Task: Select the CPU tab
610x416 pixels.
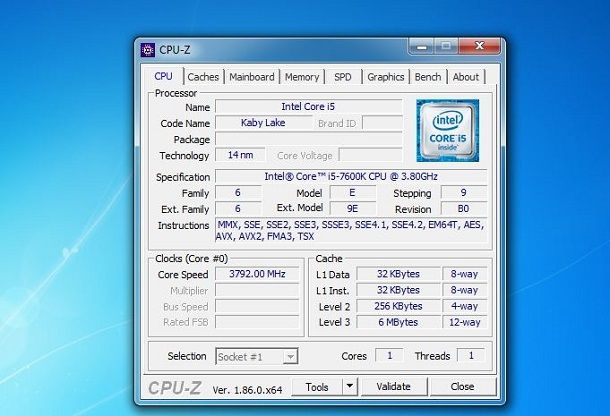Action: (163, 76)
